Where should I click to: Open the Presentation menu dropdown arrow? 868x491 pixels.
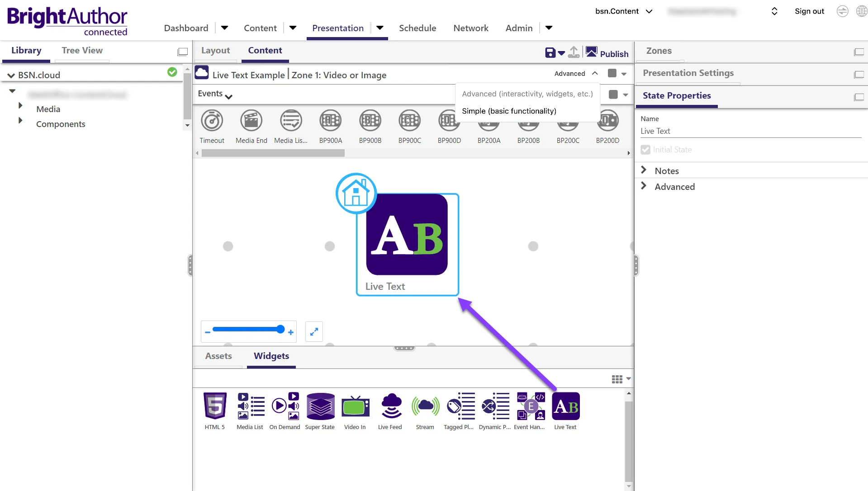[x=380, y=28]
